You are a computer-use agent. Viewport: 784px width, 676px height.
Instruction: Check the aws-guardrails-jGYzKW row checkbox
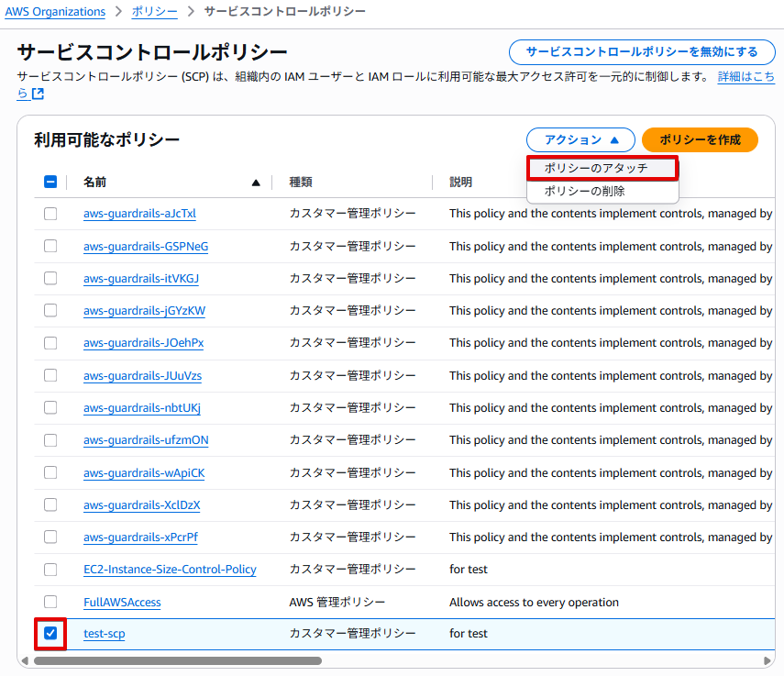pyautogui.click(x=50, y=311)
